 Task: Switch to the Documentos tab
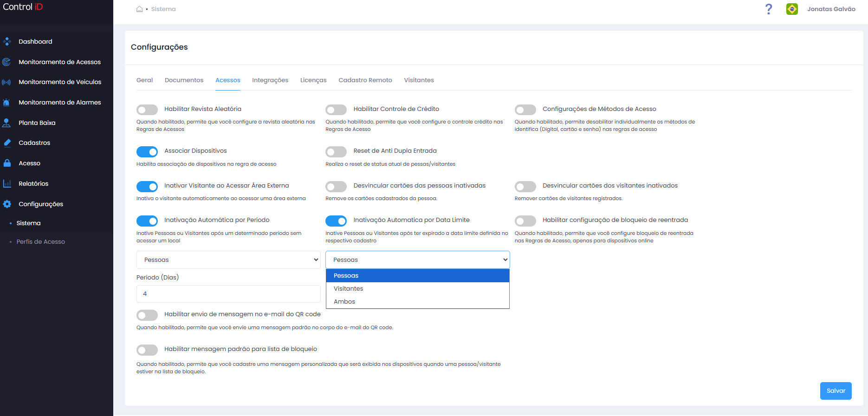[x=184, y=80]
